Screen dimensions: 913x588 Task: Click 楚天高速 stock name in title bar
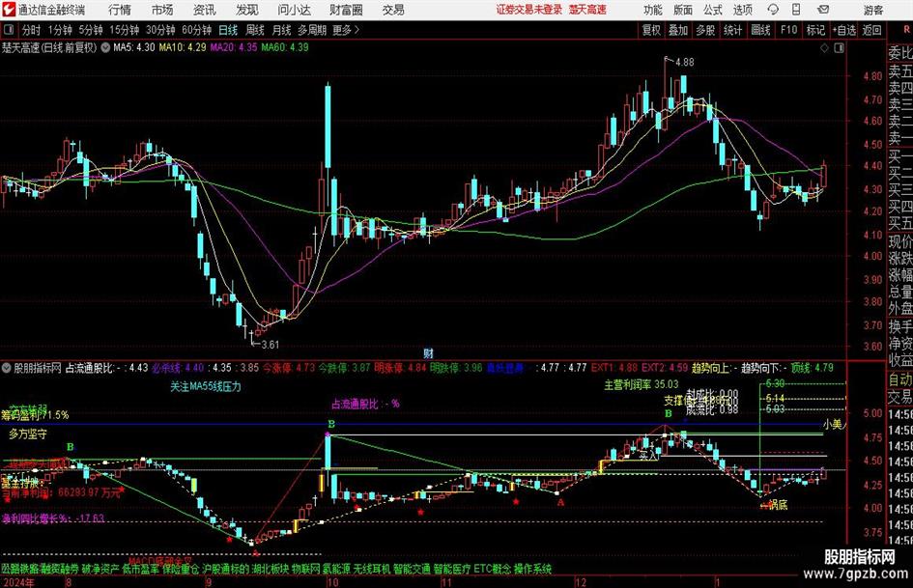pos(587,10)
